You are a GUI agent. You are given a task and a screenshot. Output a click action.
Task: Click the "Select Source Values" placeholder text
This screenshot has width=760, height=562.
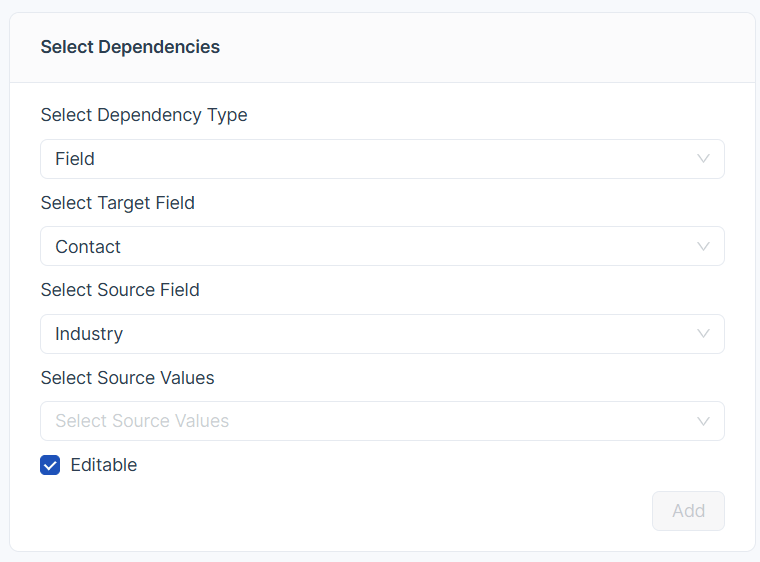[142, 421]
